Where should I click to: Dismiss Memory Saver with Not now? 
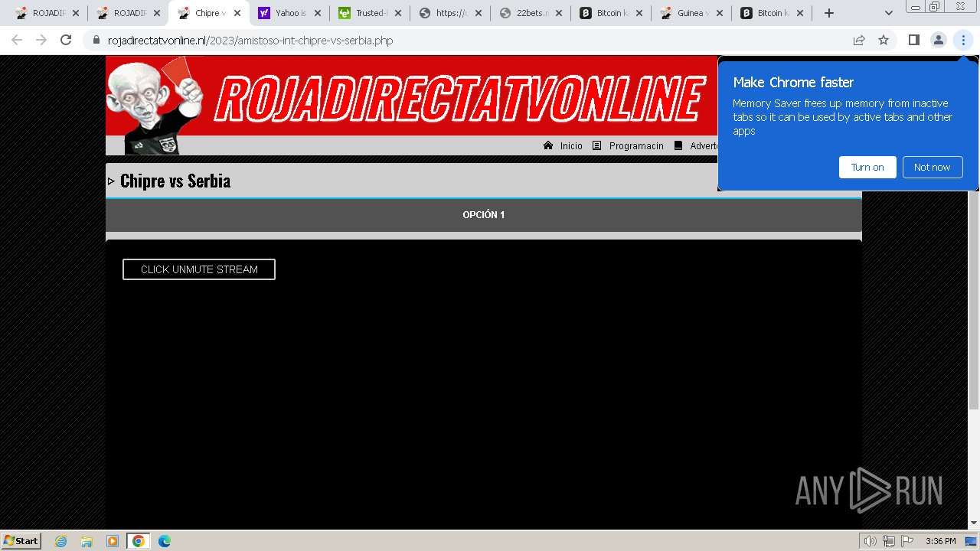(932, 167)
